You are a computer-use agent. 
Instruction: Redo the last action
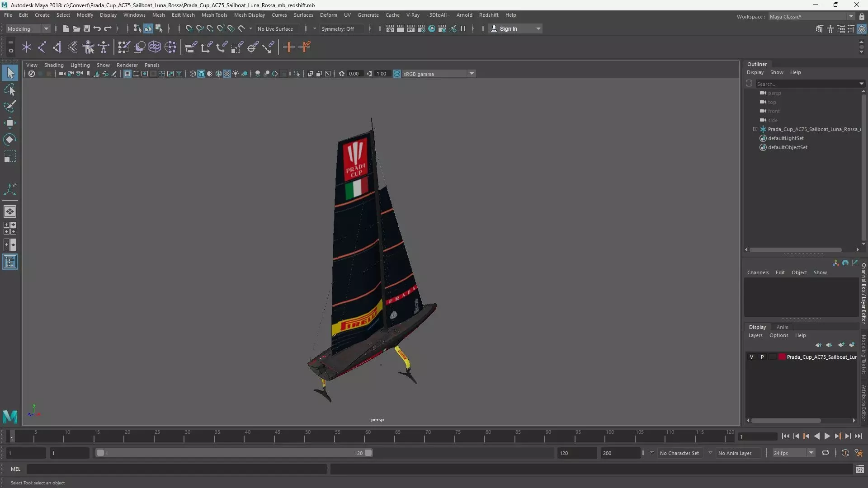[x=108, y=28]
